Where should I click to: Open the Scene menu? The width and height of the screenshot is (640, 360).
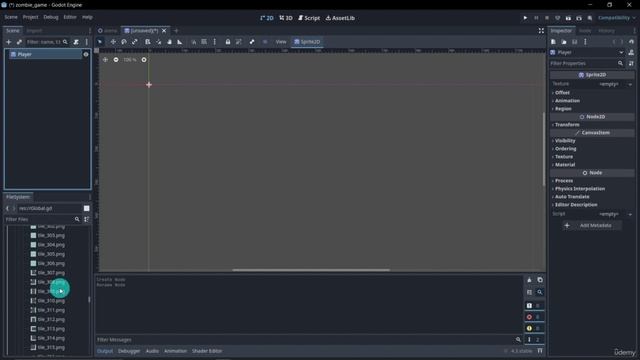[11, 17]
